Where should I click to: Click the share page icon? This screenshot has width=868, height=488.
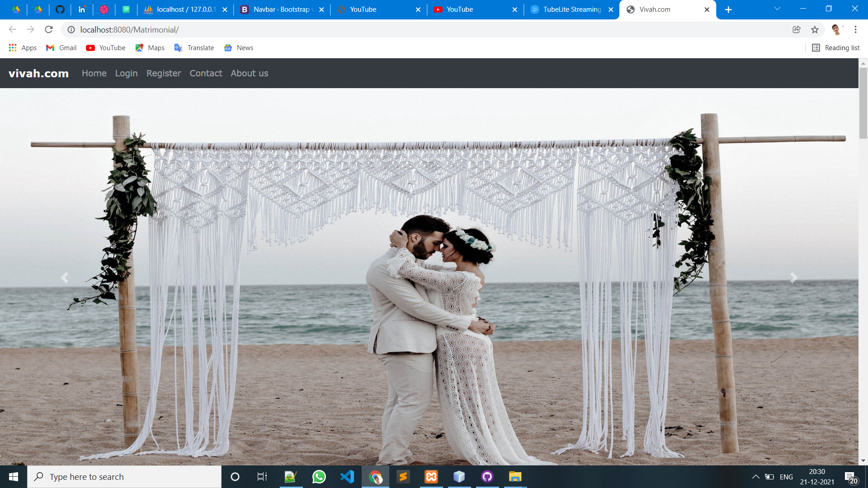tap(797, 30)
